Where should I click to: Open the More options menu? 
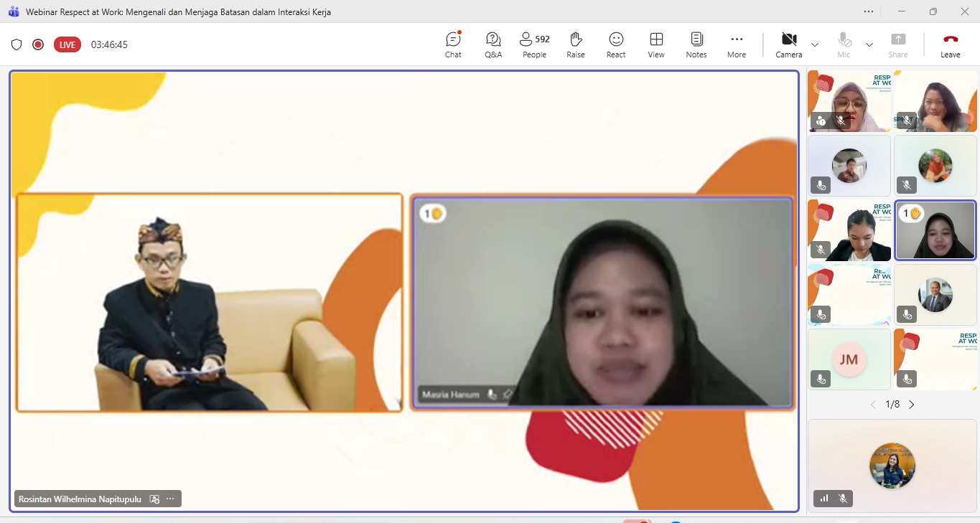point(736,44)
